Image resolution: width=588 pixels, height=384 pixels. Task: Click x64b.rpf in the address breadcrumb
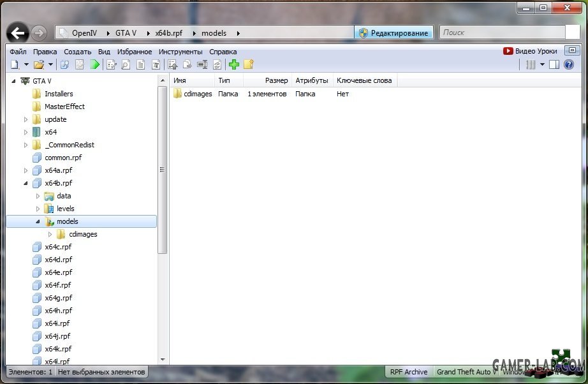pyautogui.click(x=169, y=33)
